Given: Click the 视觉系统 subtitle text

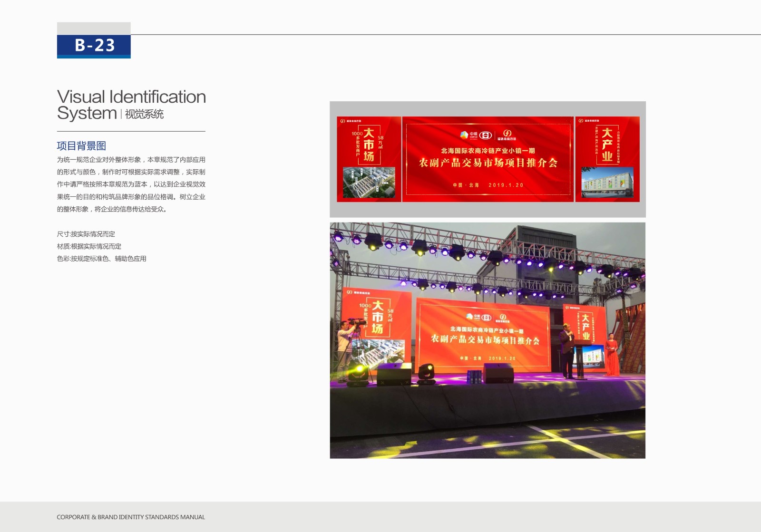Looking at the screenshot, I should (x=144, y=114).
